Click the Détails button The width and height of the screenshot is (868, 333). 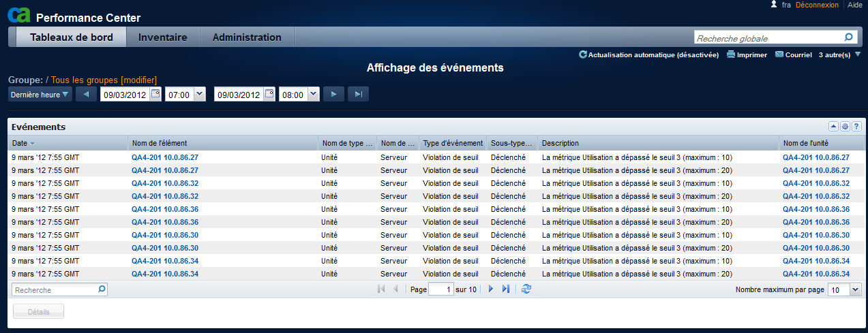(x=39, y=311)
